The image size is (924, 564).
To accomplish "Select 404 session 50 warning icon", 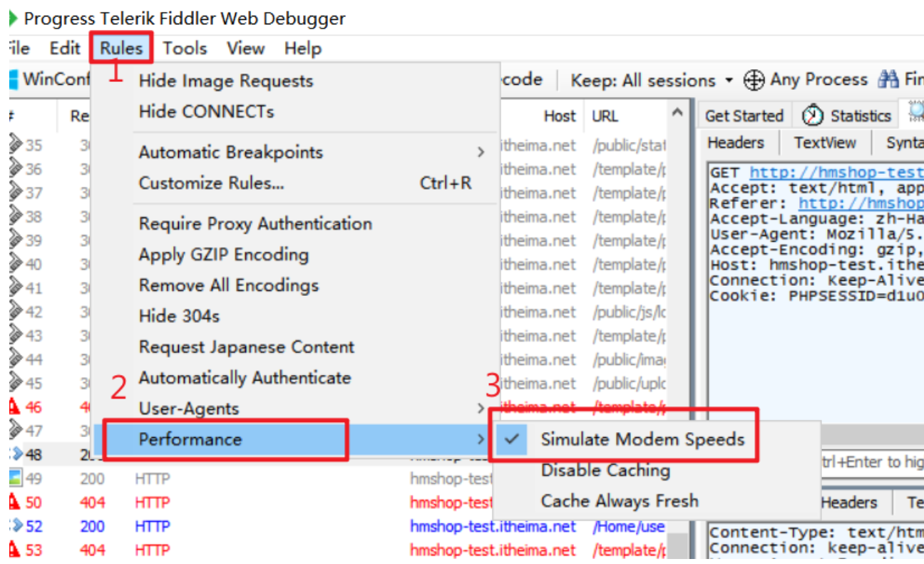I will 14,502.
